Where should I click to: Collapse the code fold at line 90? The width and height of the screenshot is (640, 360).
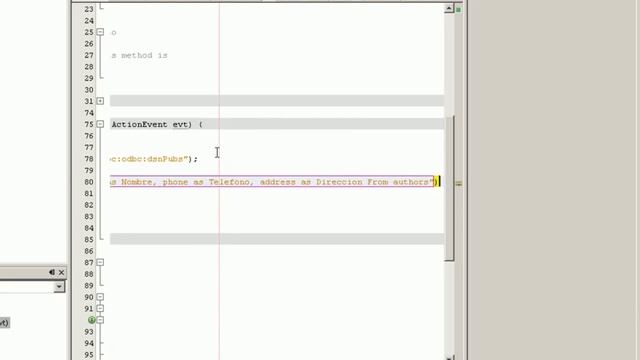100,297
